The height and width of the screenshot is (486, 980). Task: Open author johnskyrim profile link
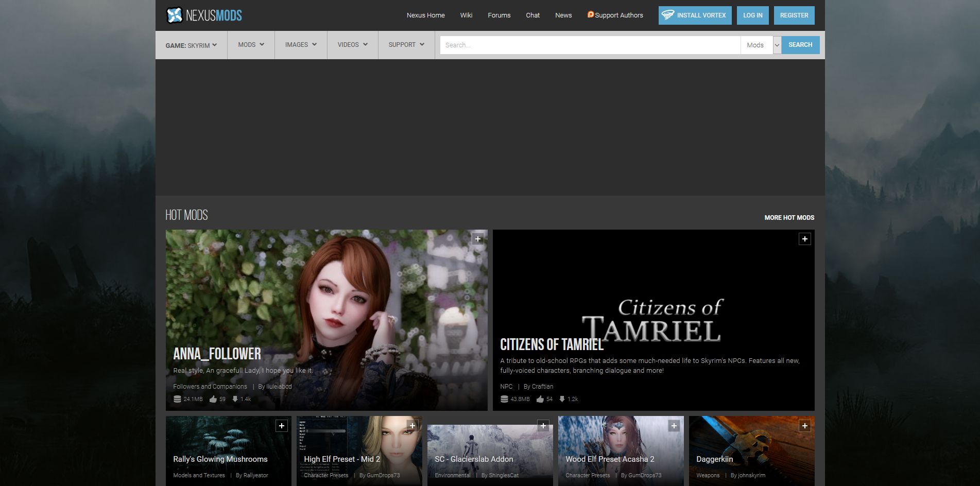pos(752,475)
